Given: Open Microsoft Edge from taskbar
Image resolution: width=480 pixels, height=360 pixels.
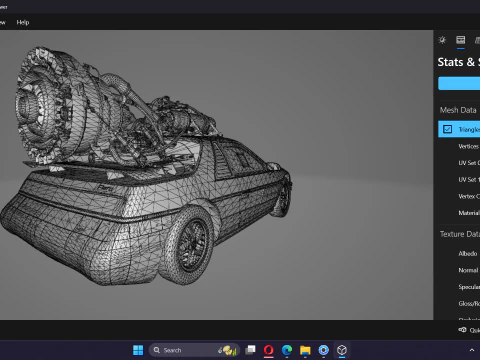Looking at the screenshot, I should point(287,350).
